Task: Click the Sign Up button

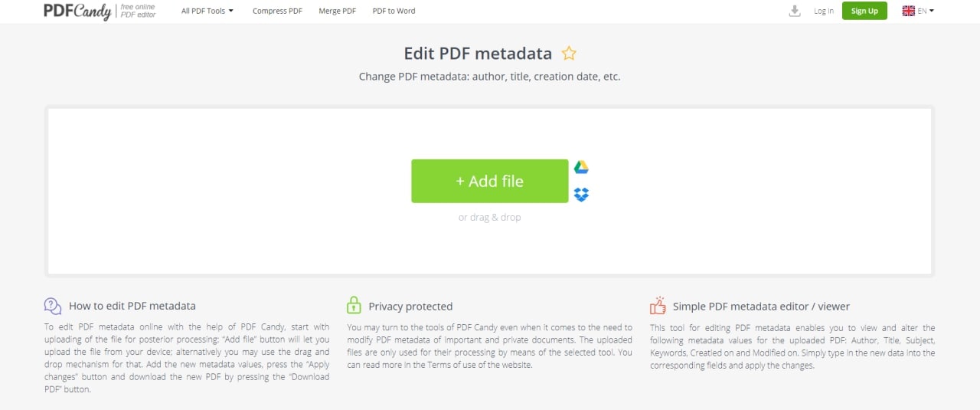Action: [x=864, y=11]
